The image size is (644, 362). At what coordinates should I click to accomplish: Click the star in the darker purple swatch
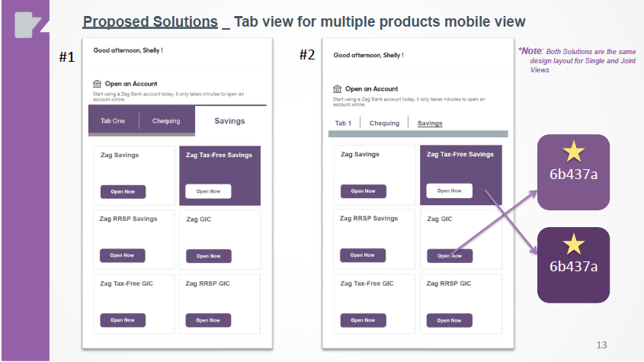click(573, 244)
